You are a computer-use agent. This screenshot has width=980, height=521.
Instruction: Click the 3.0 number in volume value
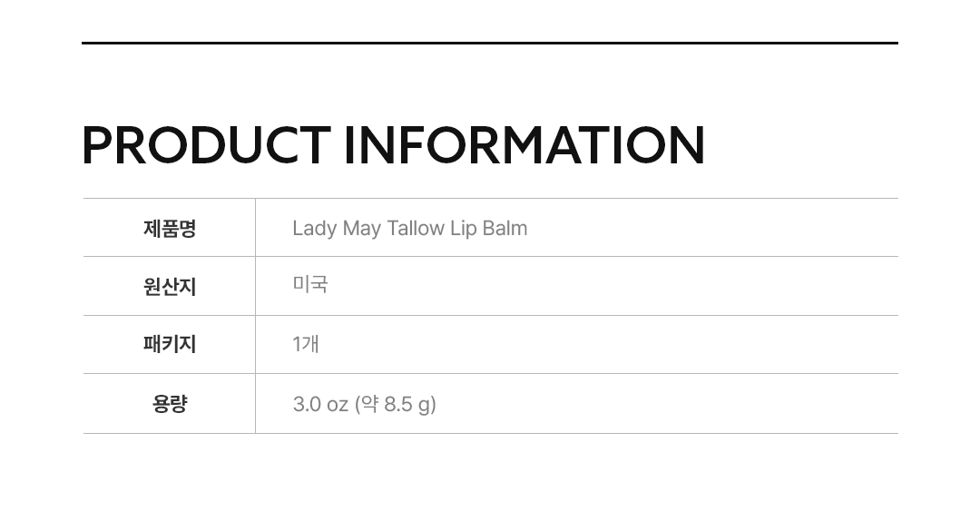point(307,404)
